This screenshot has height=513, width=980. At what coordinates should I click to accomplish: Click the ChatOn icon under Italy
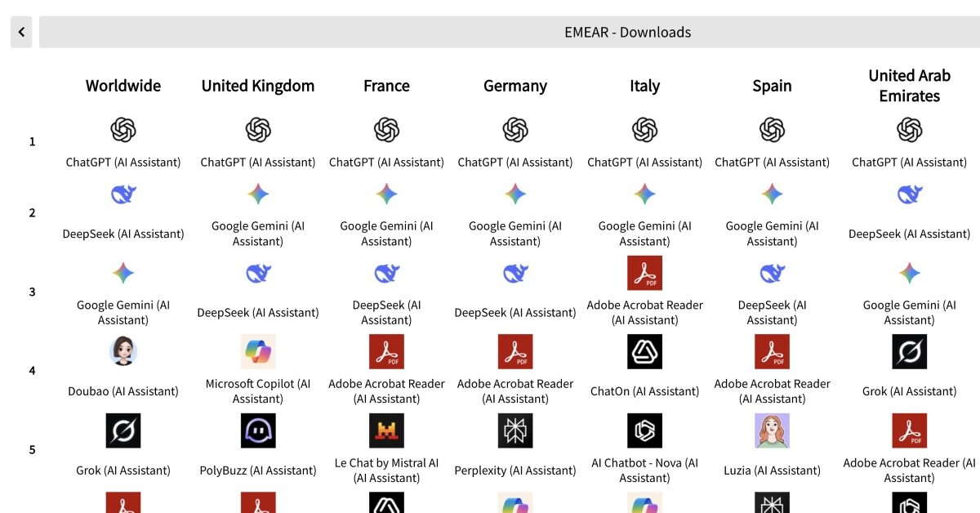644,351
